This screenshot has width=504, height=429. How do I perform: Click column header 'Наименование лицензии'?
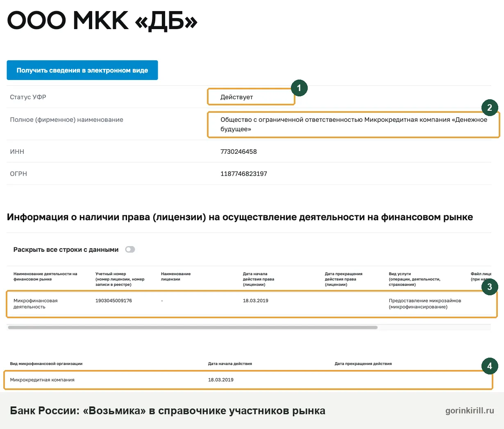(x=176, y=276)
